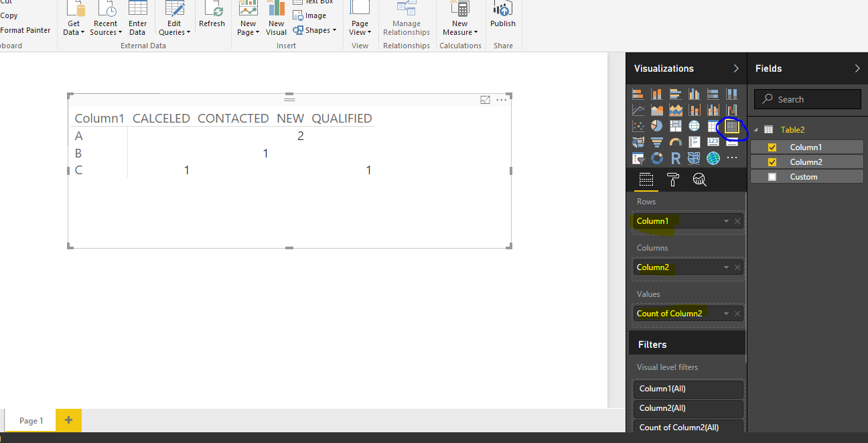Click the Format Painter button
Viewport: 868px width, 443px height.
click(x=25, y=30)
